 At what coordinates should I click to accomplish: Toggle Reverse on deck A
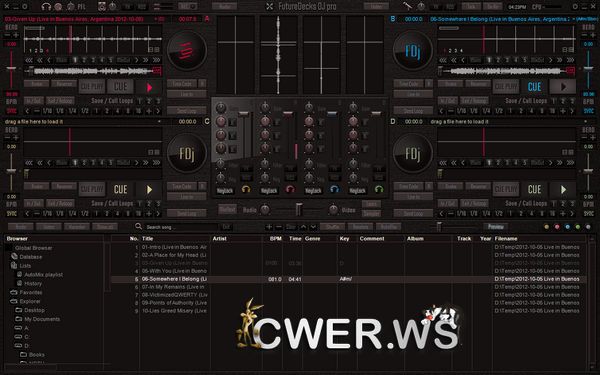[64, 84]
